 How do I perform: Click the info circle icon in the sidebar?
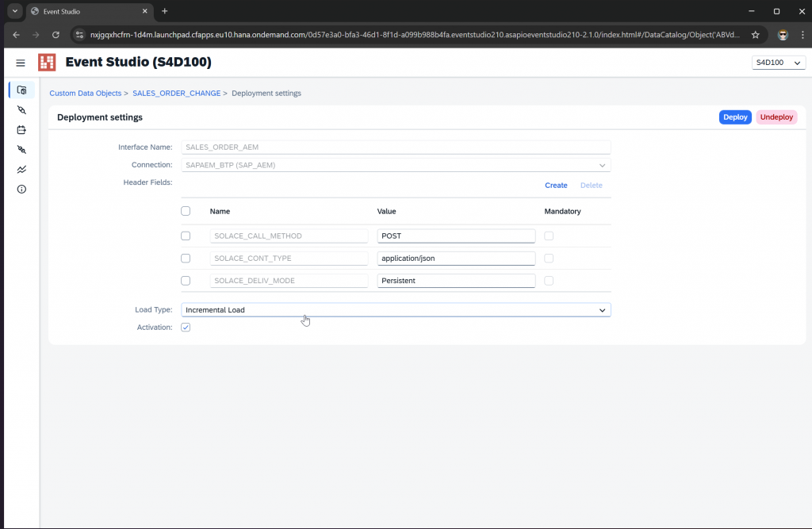tap(21, 189)
